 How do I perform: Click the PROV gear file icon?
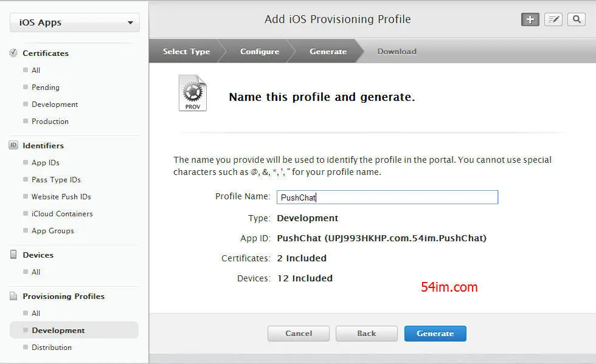click(x=193, y=93)
